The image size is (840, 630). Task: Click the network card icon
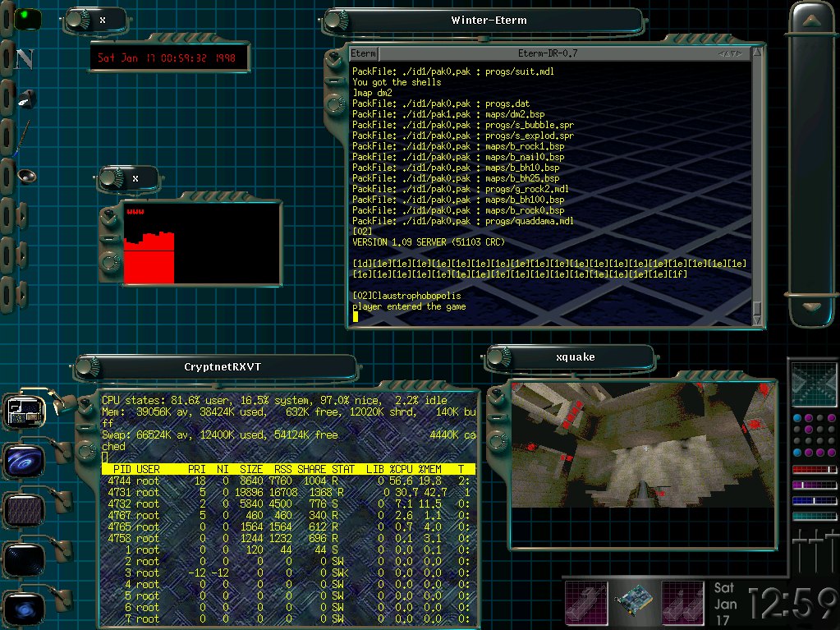tap(634, 600)
